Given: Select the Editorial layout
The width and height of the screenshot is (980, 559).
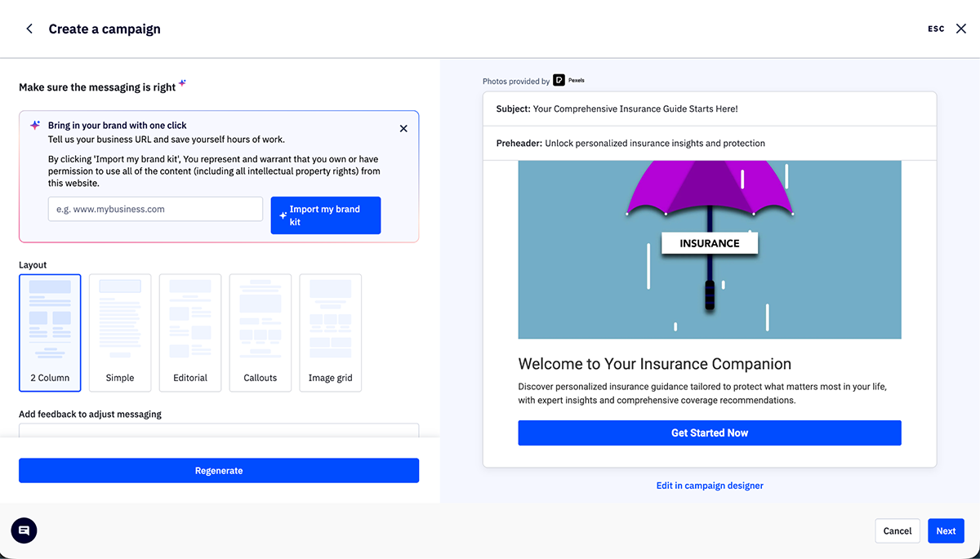Looking at the screenshot, I should (x=190, y=333).
